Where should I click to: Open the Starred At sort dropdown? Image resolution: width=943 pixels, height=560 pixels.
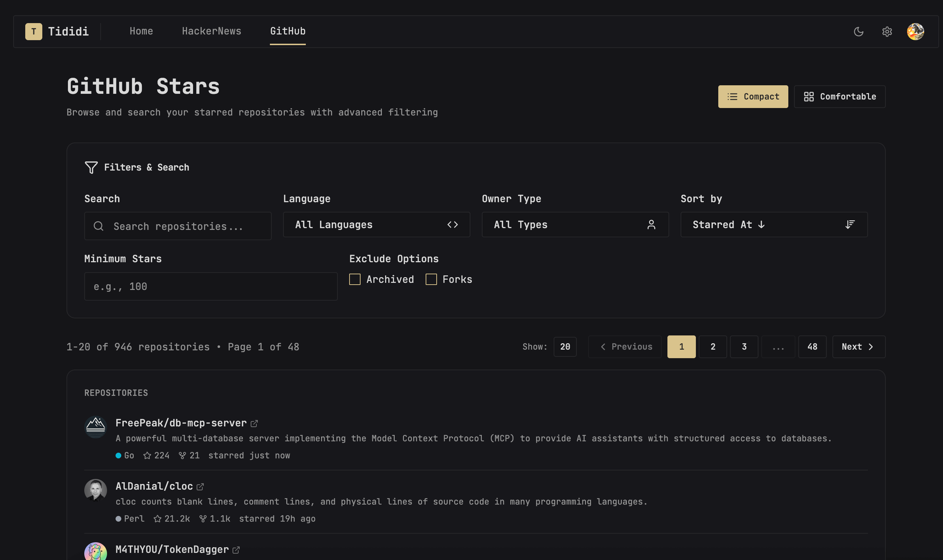(x=774, y=225)
